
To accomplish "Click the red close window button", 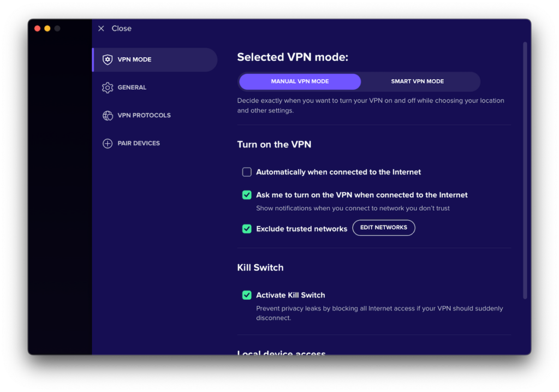I will point(38,28).
